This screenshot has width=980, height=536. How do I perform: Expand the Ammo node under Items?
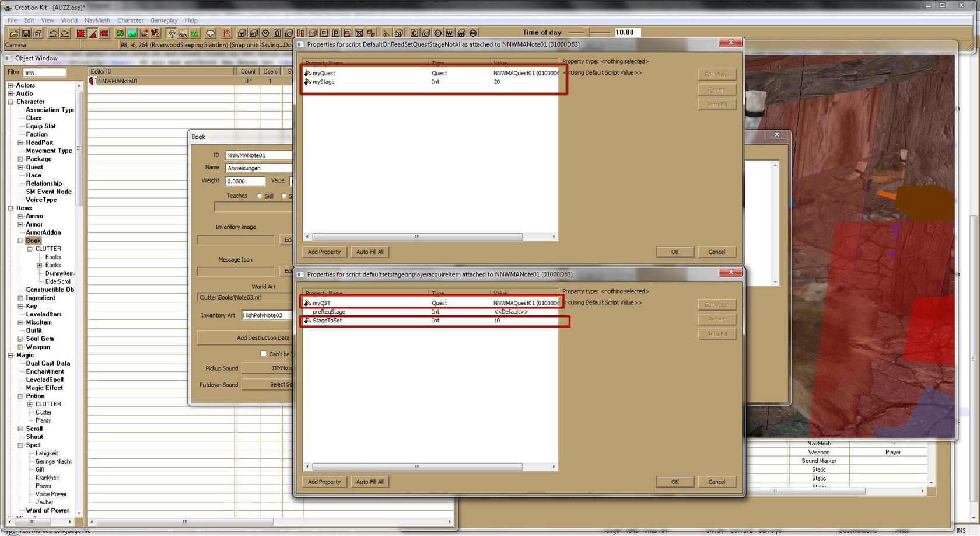pos(20,216)
